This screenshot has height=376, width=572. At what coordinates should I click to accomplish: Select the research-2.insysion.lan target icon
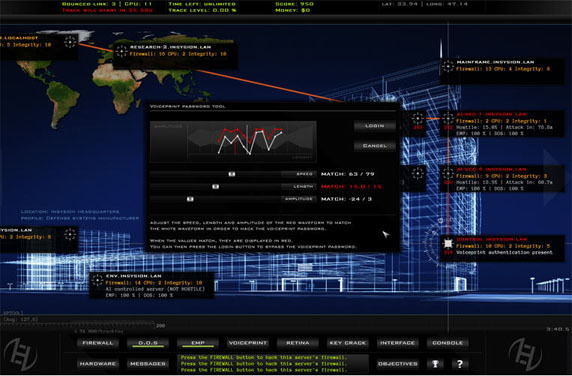(121, 51)
